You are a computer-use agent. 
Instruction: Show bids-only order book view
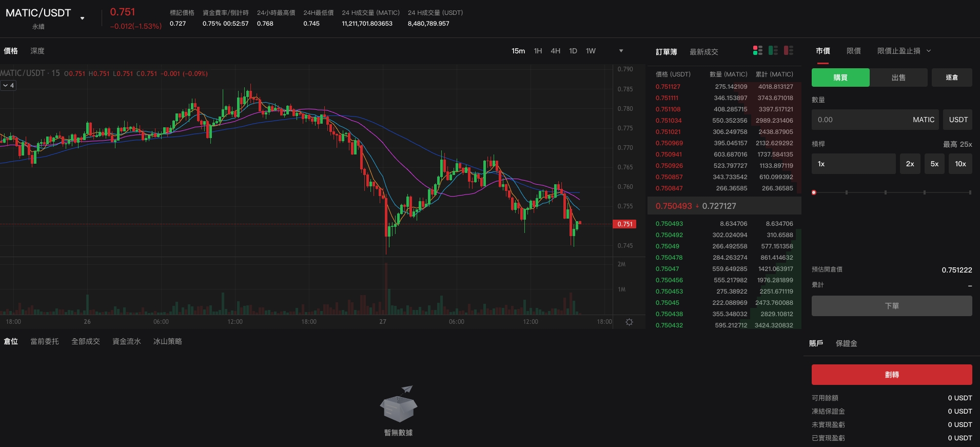[x=773, y=50]
